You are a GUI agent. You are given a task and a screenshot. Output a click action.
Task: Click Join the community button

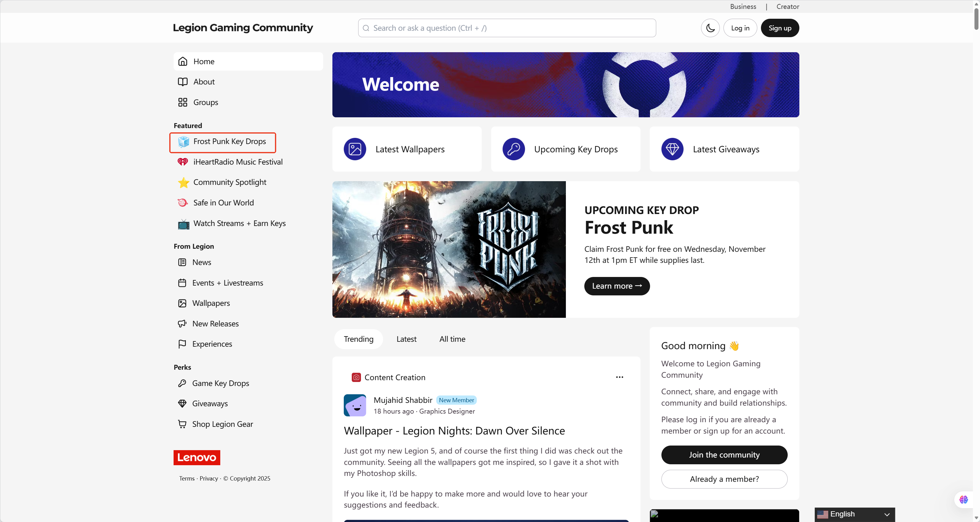[x=724, y=455]
